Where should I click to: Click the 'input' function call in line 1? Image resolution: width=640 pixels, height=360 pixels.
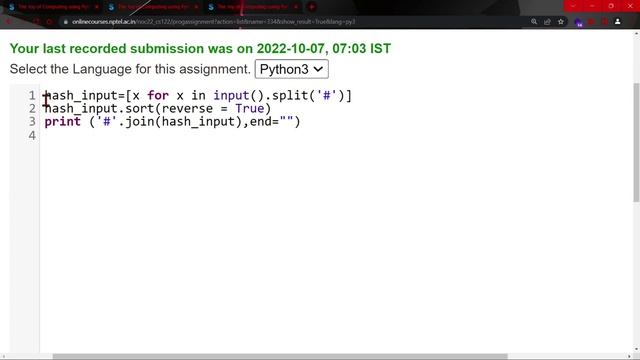[231, 96]
